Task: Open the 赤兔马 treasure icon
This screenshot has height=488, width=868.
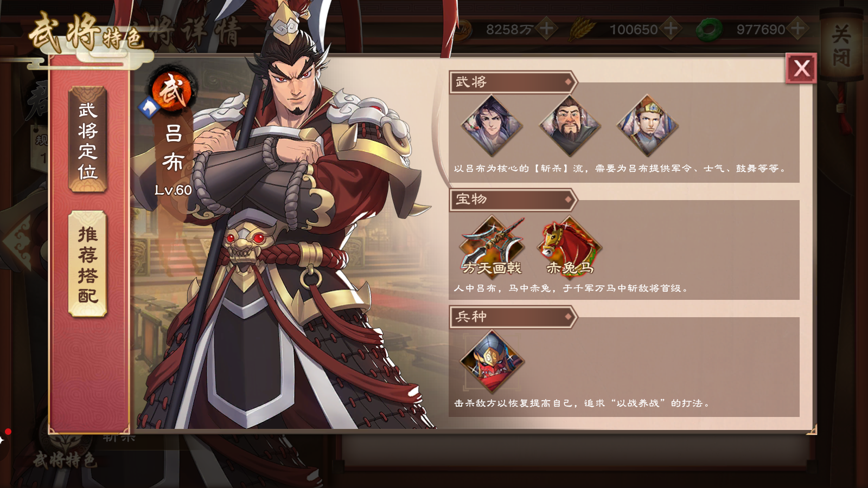Action: pos(570,247)
